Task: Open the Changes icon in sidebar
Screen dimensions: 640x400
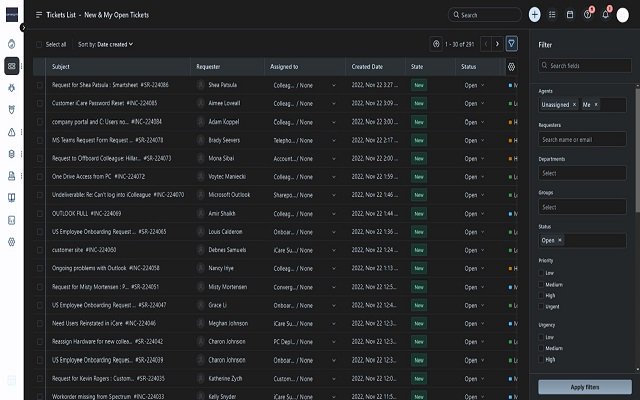Action: click(x=11, y=109)
